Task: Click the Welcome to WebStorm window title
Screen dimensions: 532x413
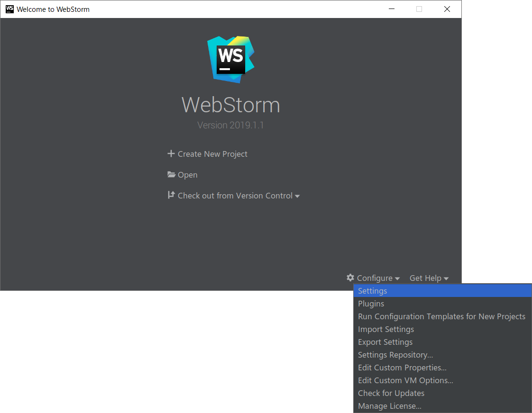Action: pyautogui.click(x=53, y=9)
